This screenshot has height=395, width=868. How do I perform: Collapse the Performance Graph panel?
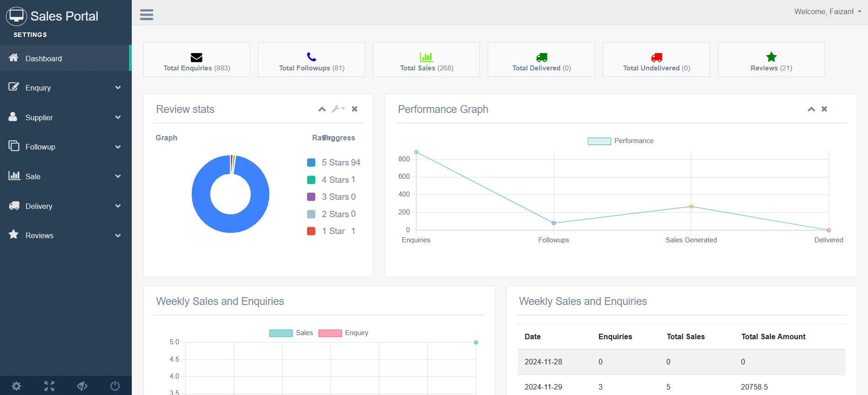point(811,109)
